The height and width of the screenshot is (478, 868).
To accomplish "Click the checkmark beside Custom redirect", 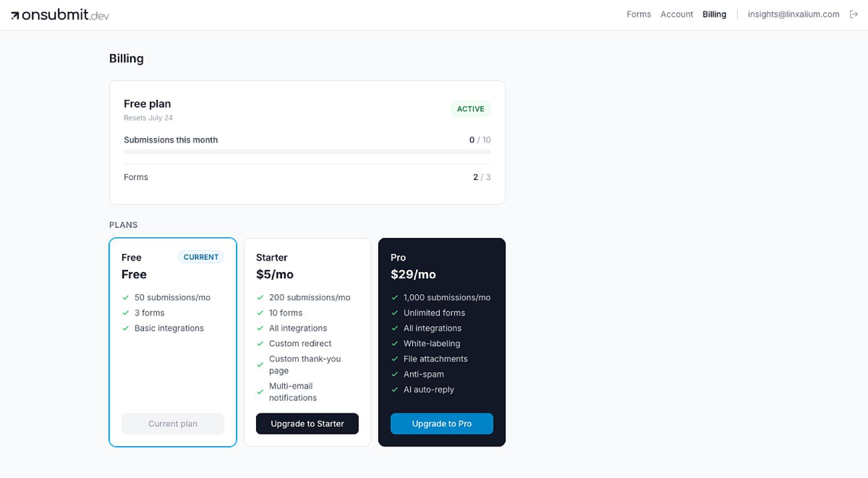I will coord(260,344).
